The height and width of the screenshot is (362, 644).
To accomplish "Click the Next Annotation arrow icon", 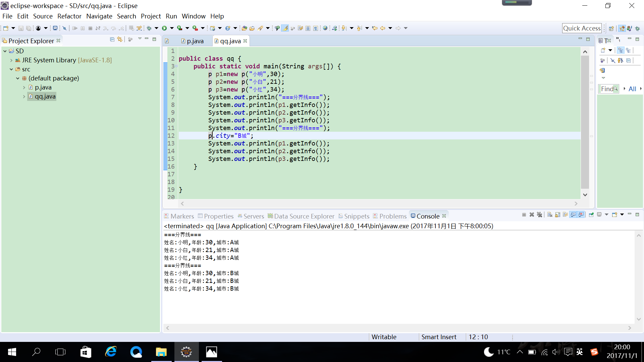I will click(344, 28).
